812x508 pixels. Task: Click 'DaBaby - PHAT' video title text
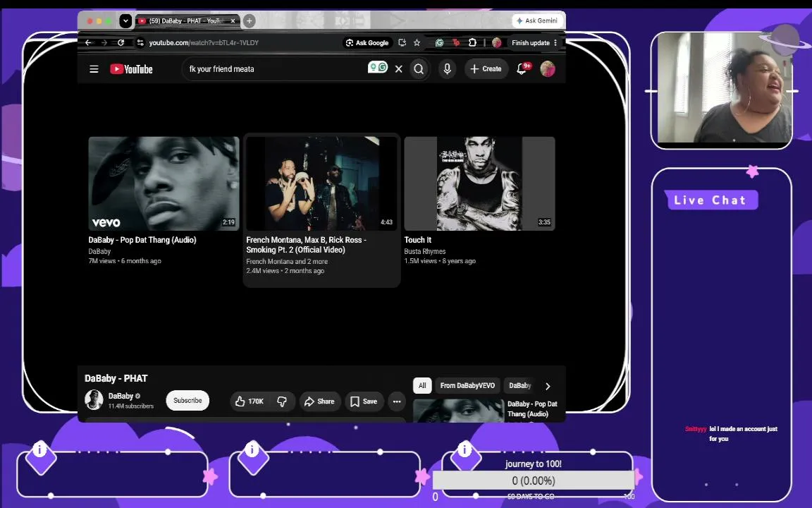[x=116, y=378]
